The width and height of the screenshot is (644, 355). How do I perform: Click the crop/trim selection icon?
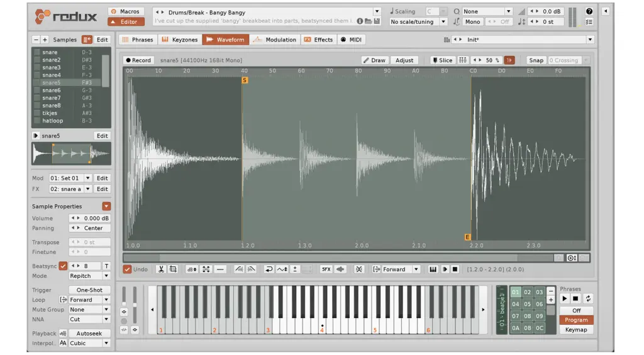pos(173,270)
